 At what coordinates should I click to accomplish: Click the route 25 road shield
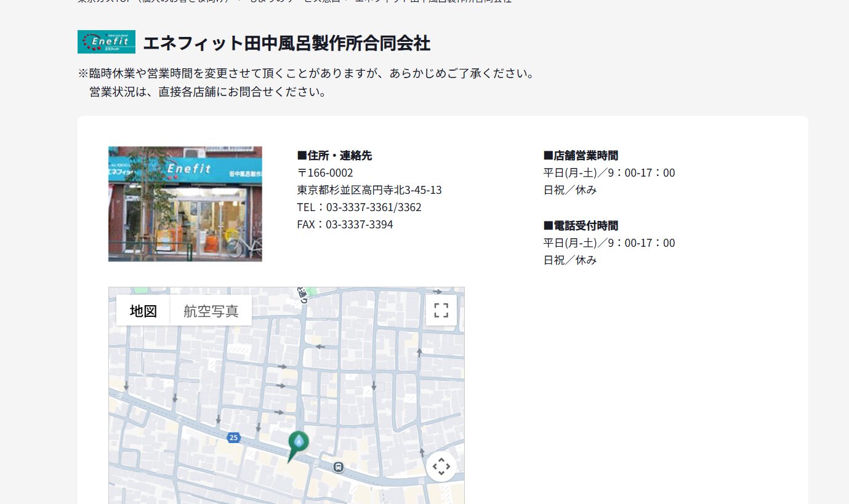(233, 438)
